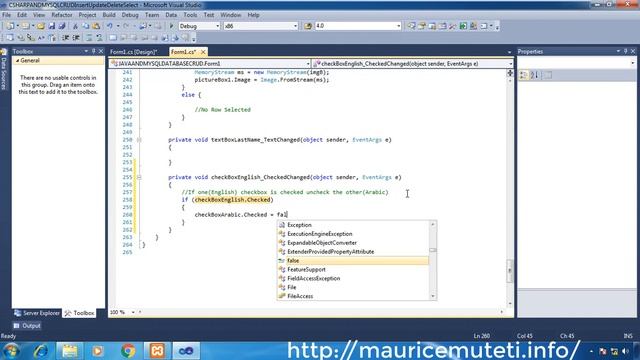This screenshot has width=640, height=360.
Task: Click the New Project toolbar icon
Action: tap(10, 26)
